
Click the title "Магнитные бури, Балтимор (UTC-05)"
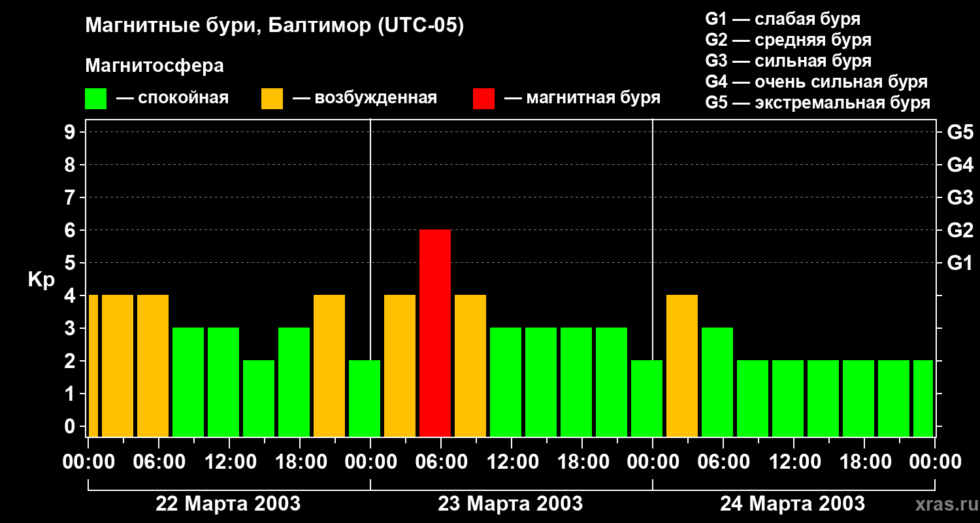tap(274, 27)
